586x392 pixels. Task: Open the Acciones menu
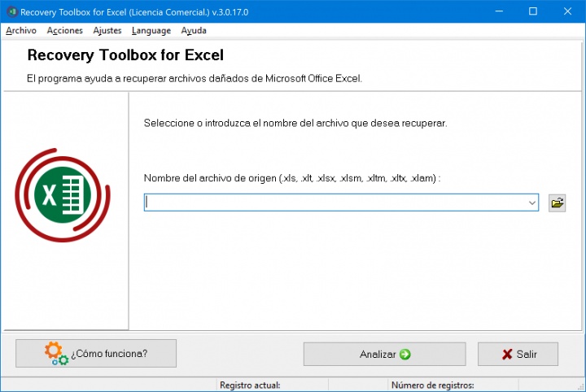[64, 31]
